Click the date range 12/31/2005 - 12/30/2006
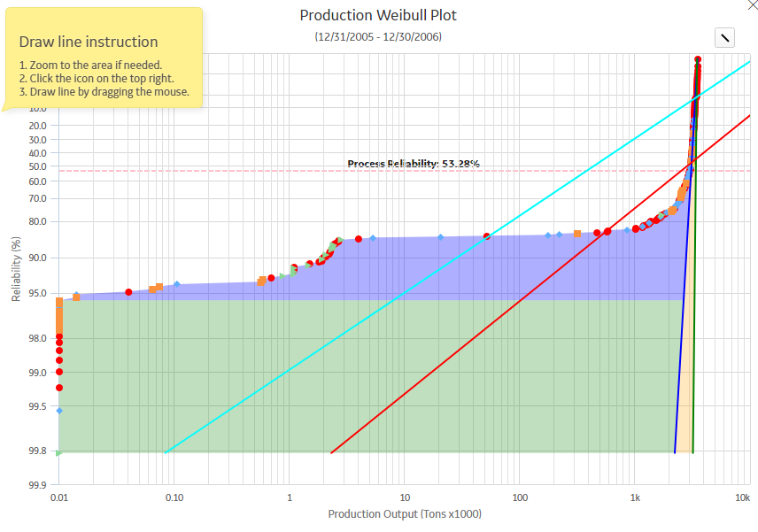Viewport: 758px width, 532px height. tap(378, 36)
